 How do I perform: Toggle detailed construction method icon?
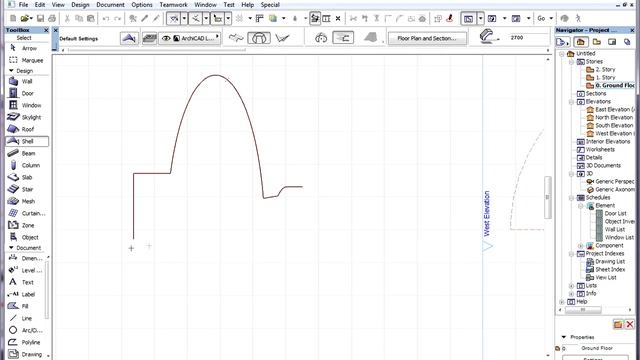pos(343,38)
